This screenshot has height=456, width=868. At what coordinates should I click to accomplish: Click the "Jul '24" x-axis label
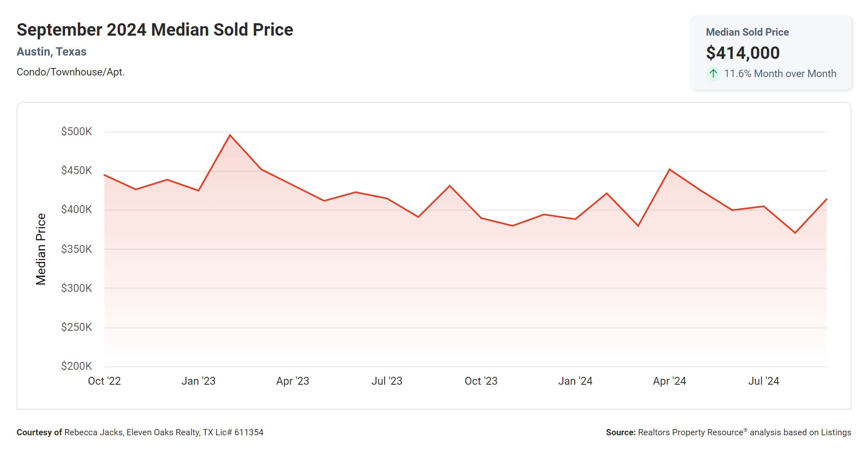point(764,381)
